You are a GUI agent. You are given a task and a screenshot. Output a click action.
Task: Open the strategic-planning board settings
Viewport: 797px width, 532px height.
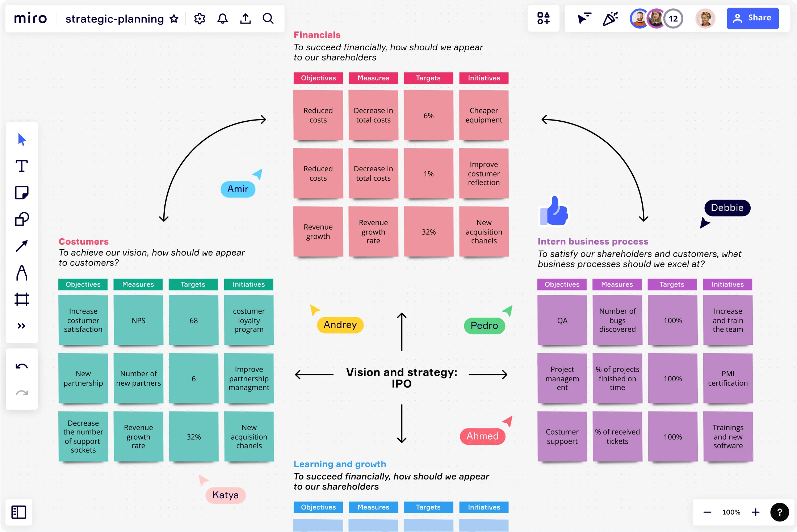pos(200,17)
